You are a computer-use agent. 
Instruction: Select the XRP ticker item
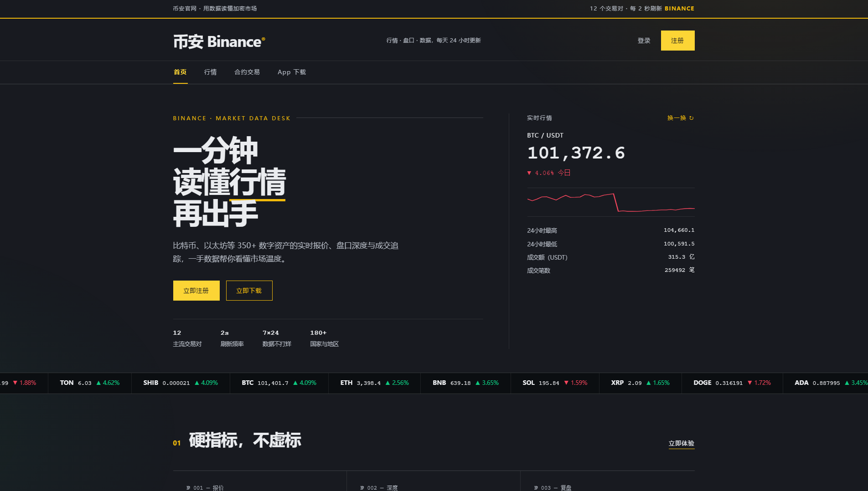[x=641, y=383]
